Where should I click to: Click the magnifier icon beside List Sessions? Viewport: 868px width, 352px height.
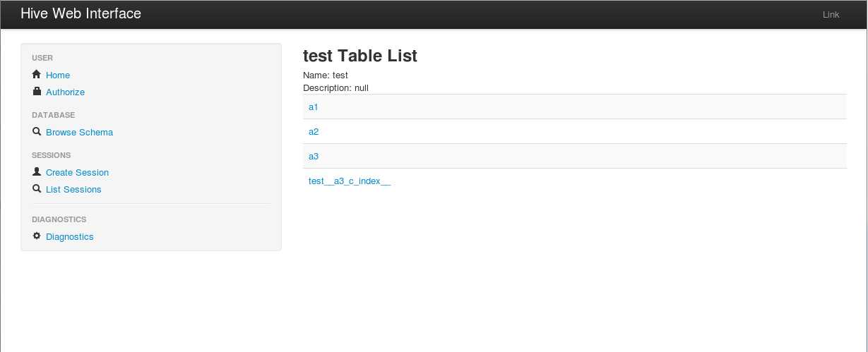tap(37, 188)
